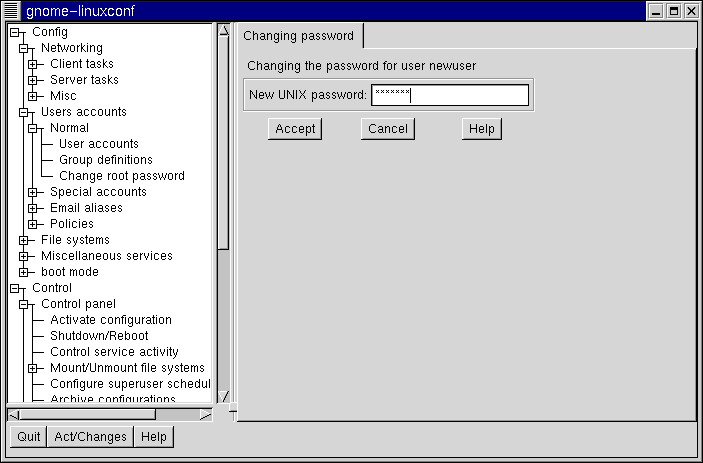Click the window menu icon in title bar
Screen dimensions: 703x463
(11, 10)
